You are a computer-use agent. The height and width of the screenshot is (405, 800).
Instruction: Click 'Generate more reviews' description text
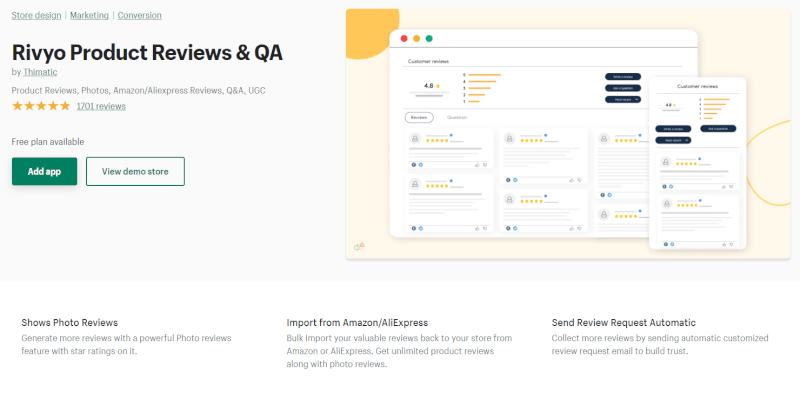126,344
